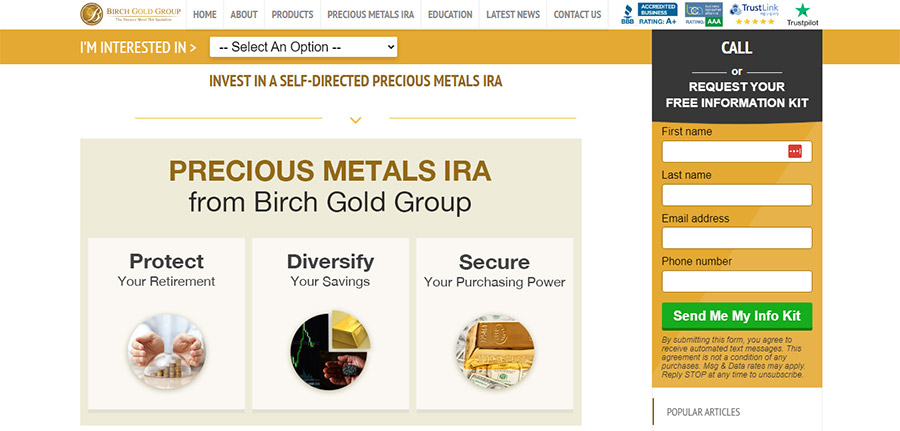The height and width of the screenshot is (431, 900).
Task: Click the gold bar pie chart image
Action: coord(330,351)
